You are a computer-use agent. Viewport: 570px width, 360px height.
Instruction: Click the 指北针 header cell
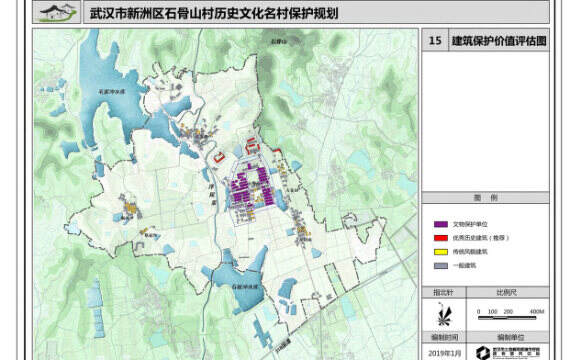point(444,292)
